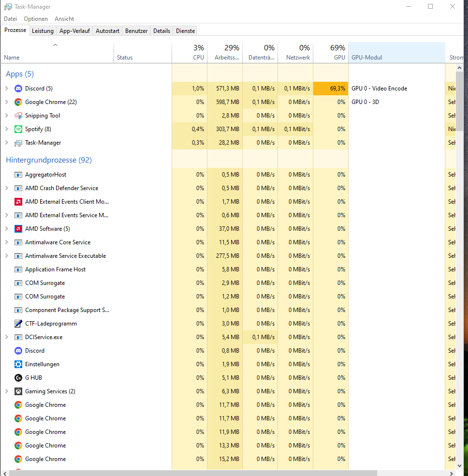Select the 277,5 MB Antimalware memory cell

tap(225, 256)
